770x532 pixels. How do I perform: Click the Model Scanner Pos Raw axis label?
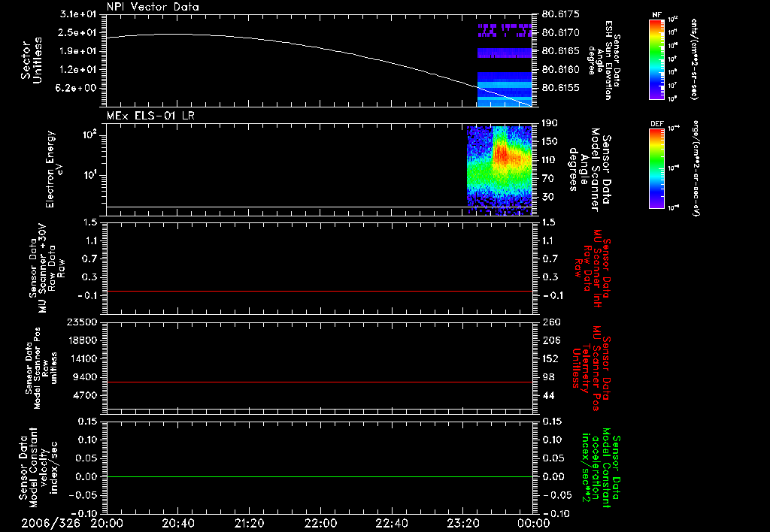(41, 368)
